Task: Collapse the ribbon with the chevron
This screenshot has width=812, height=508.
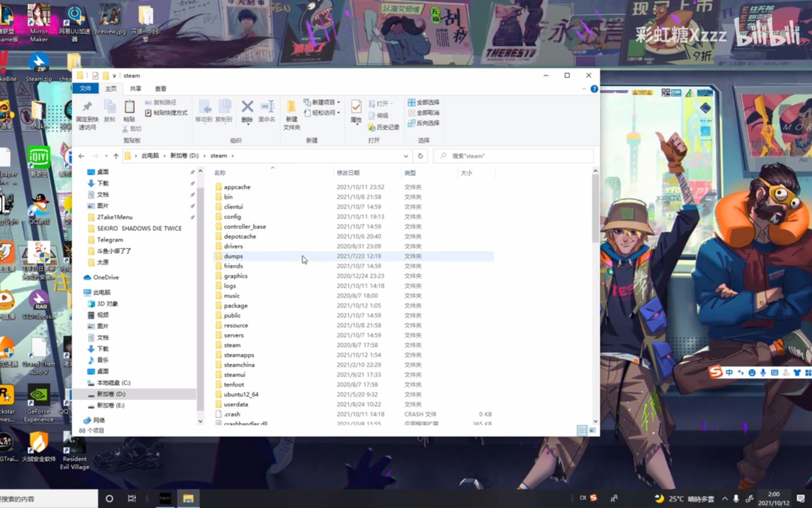Action: (x=584, y=88)
